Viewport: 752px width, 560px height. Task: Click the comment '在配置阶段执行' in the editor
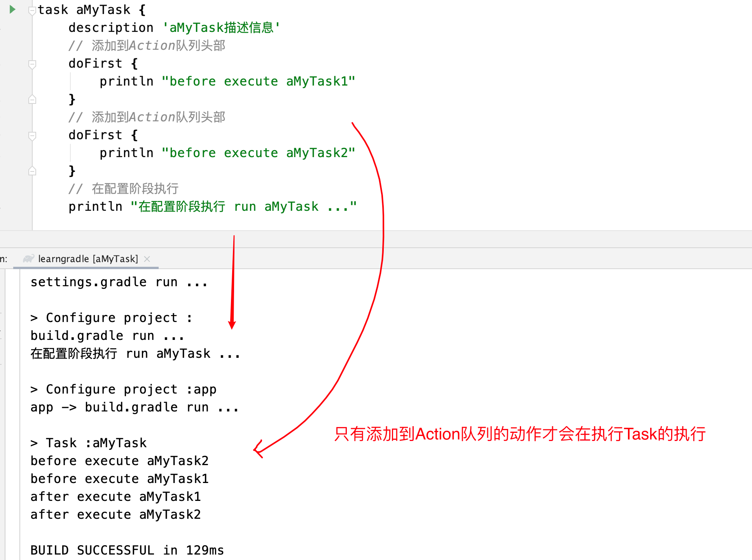(135, 189)
